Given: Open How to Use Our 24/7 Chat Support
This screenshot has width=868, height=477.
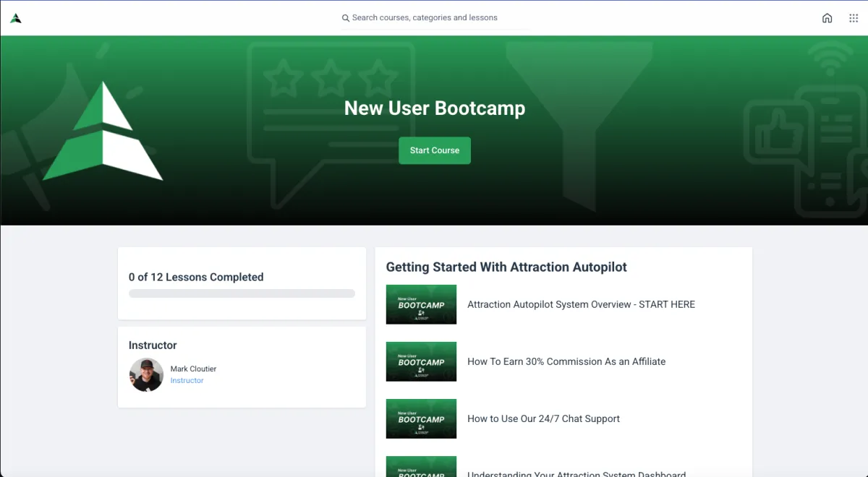Looking at the screenshot, I should (543, 418).
